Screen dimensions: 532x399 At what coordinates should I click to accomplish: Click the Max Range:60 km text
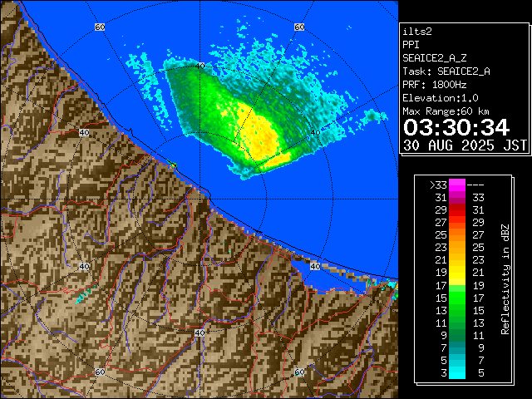click(x=446, y=111)
